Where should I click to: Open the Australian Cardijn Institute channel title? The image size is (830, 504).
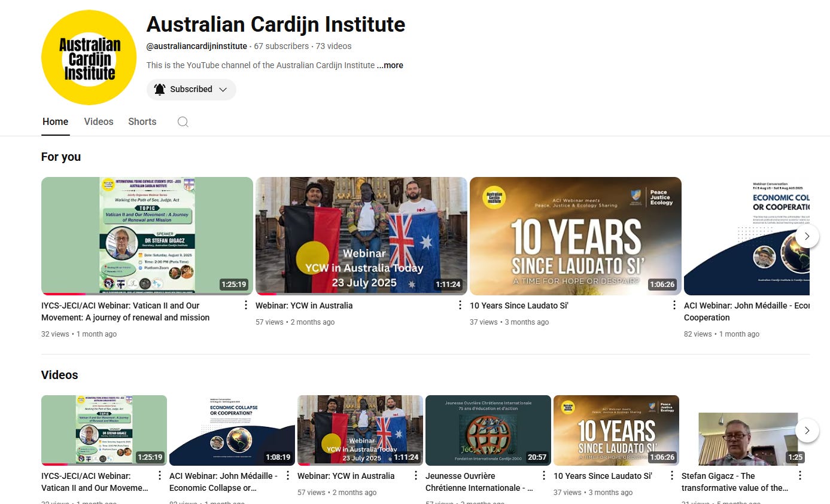coord(276,25)
